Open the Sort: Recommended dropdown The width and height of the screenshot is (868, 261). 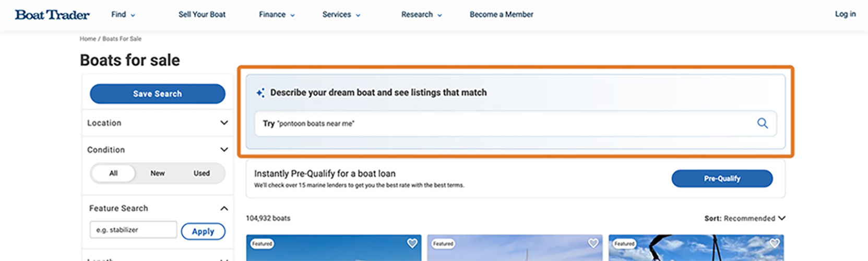pyautogui.click(x=745, y=218)
